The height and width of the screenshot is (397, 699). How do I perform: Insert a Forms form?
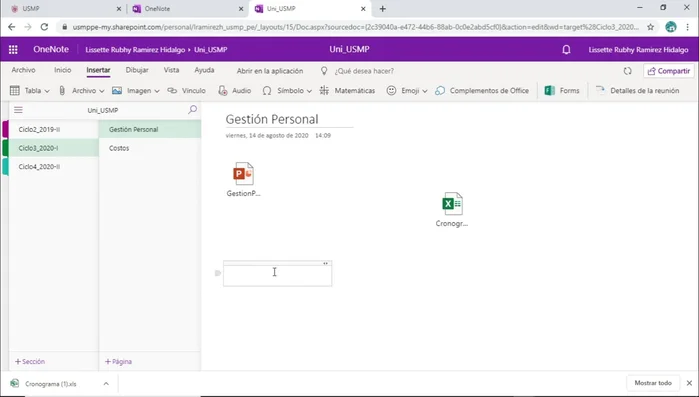coord(562,90)
